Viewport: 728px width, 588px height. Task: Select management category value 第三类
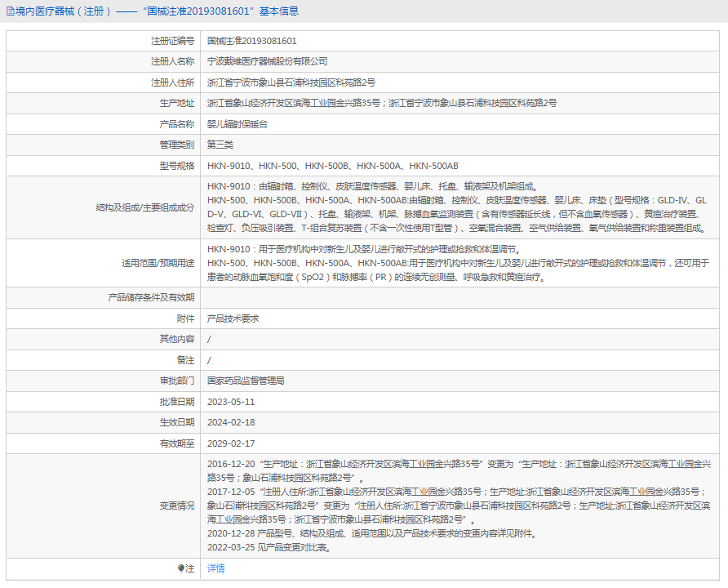(220, 145)
